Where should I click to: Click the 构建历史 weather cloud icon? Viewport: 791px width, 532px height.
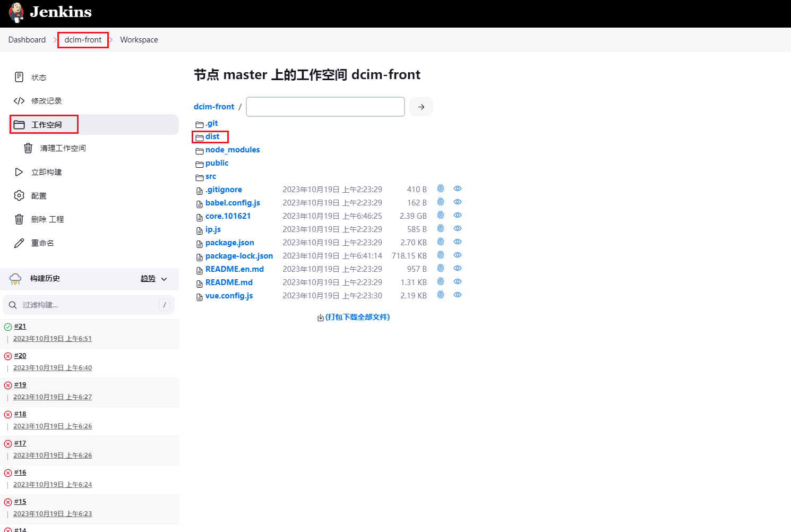15,279
